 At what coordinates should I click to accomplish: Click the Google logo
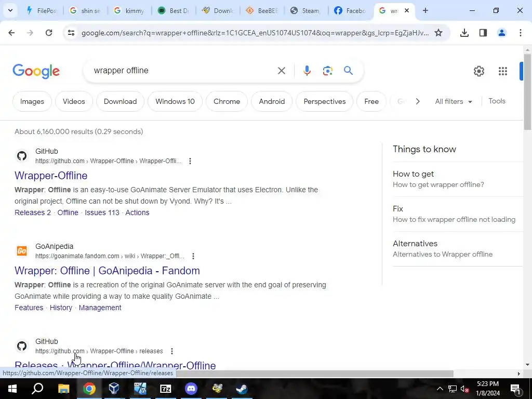coord(36,71)
